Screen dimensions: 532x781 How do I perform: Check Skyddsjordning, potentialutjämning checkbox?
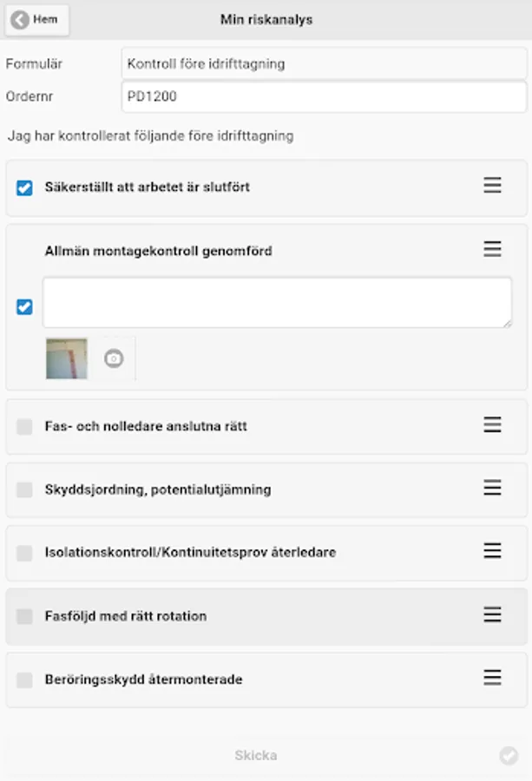[24, 489]
